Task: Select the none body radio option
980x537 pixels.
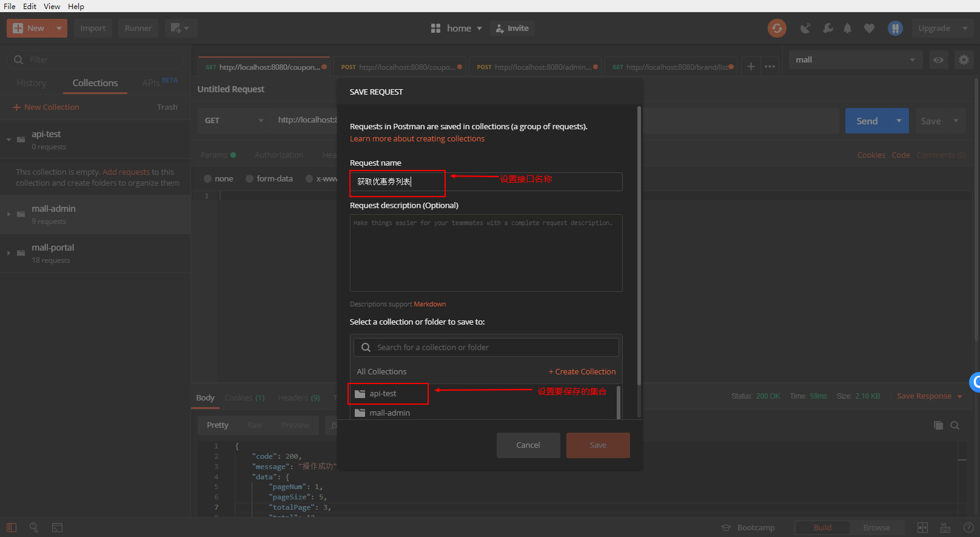Action: tap(208, 178)
